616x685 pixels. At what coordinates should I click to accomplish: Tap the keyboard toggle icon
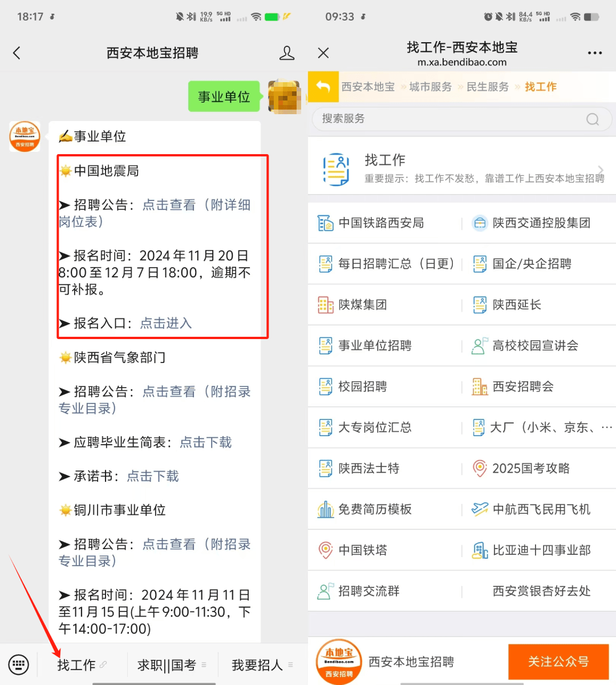[18, 664]
